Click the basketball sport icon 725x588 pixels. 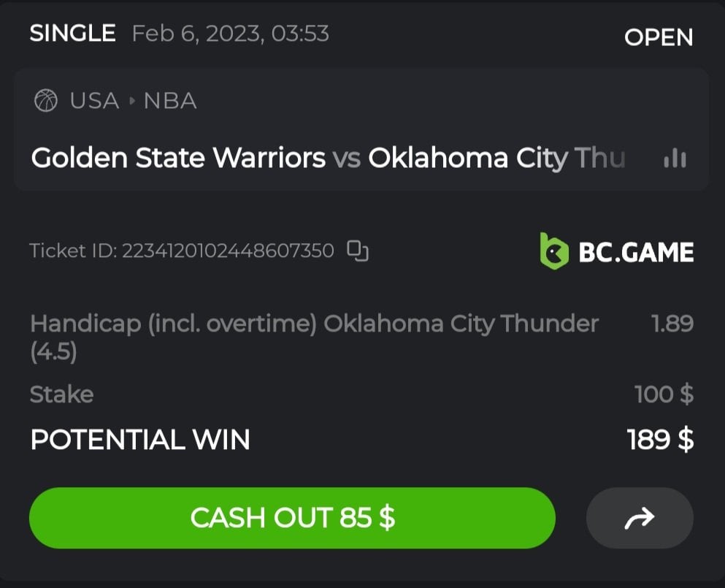[46, 101]
